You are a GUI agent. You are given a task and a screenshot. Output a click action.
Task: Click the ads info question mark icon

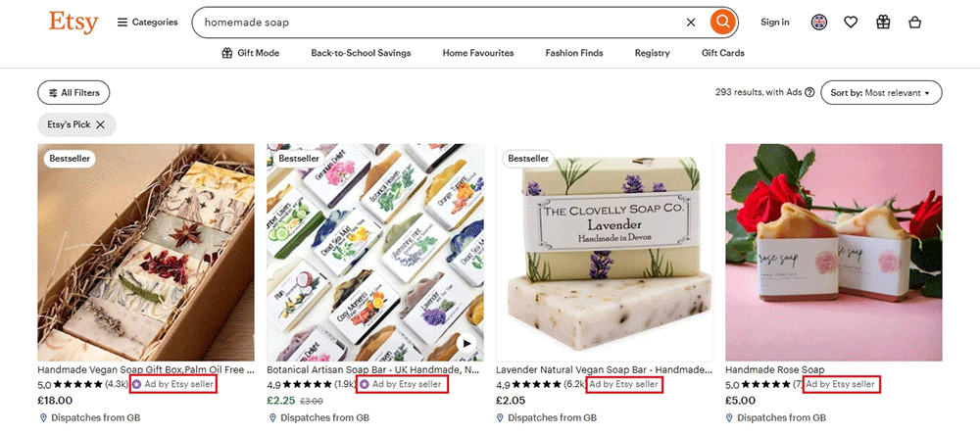[x=809, y=92]
